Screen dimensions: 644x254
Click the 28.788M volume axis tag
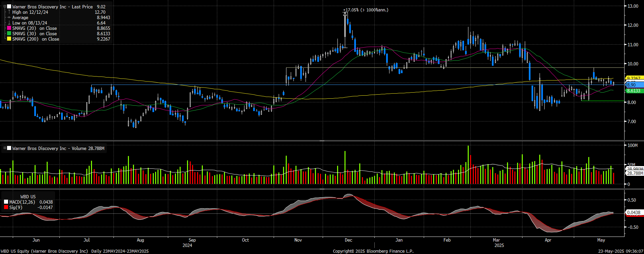pyautogui.click(x=635, y=173)
